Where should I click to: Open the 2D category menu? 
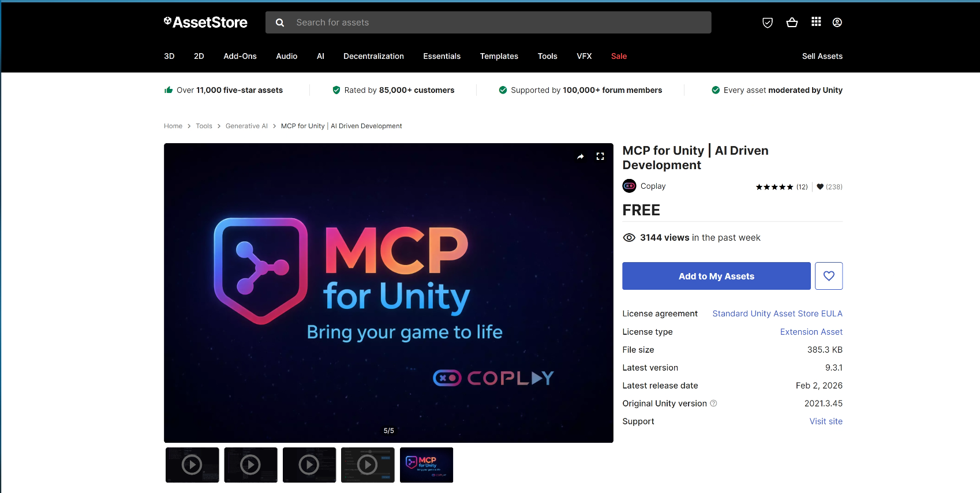pos(199,56)
